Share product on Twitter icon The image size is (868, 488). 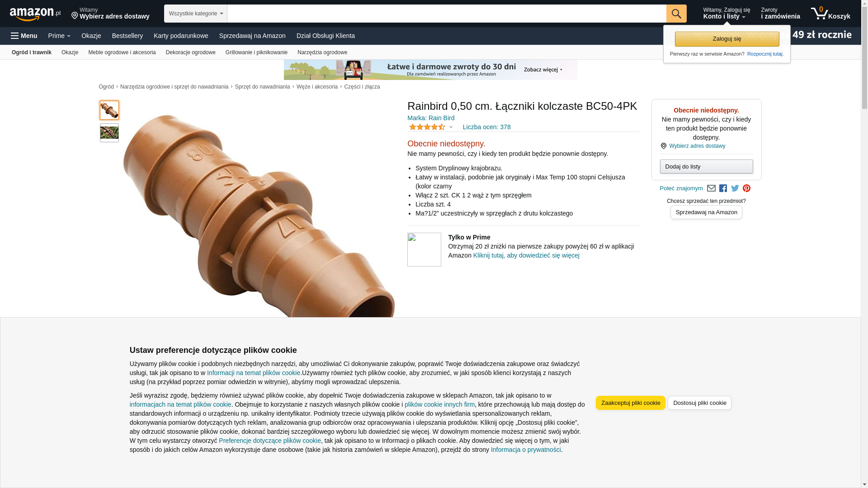[x=735, y=188]
